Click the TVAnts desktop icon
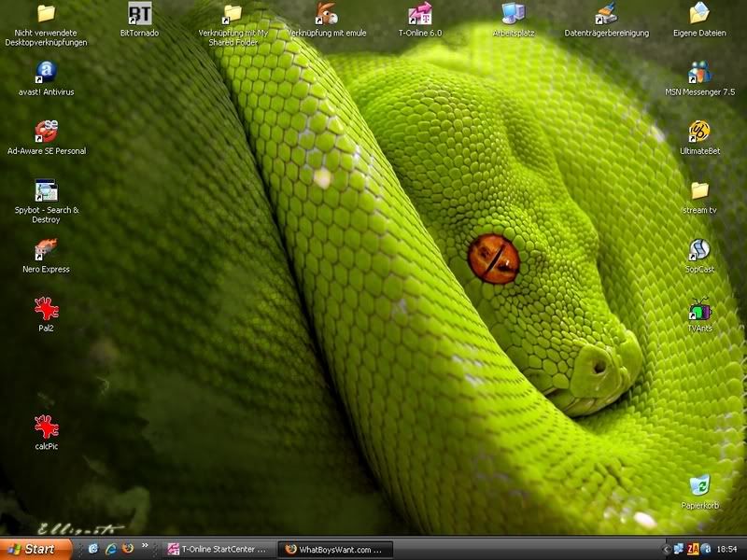The image size is (747, 560). pos(699,310)
